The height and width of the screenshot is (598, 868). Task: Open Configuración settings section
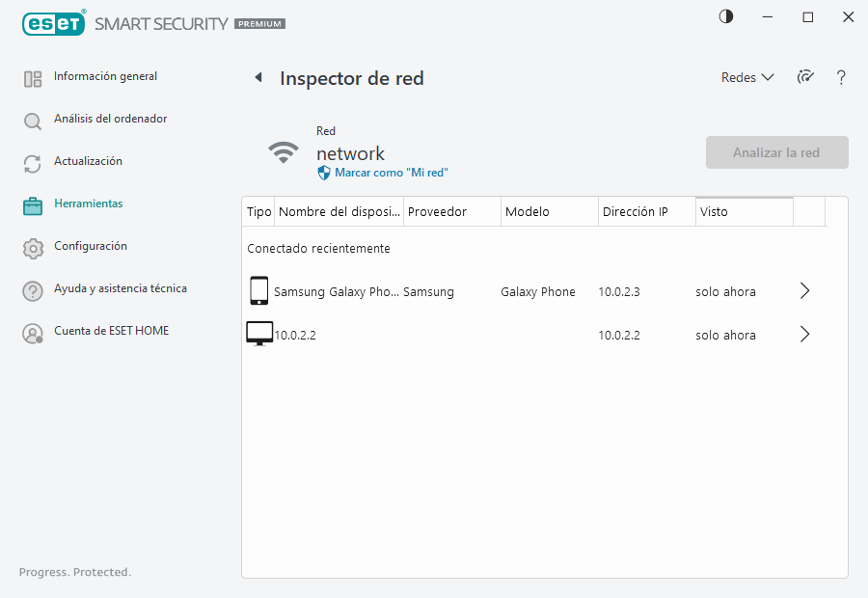[x=90, y=247]
